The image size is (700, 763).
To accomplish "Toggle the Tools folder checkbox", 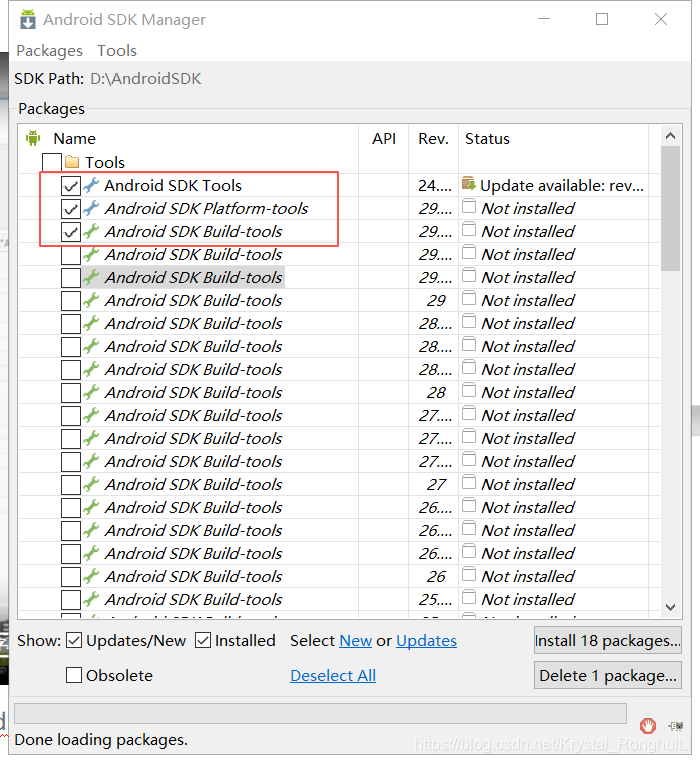I will pyautogui.click(x=52, y=163).
